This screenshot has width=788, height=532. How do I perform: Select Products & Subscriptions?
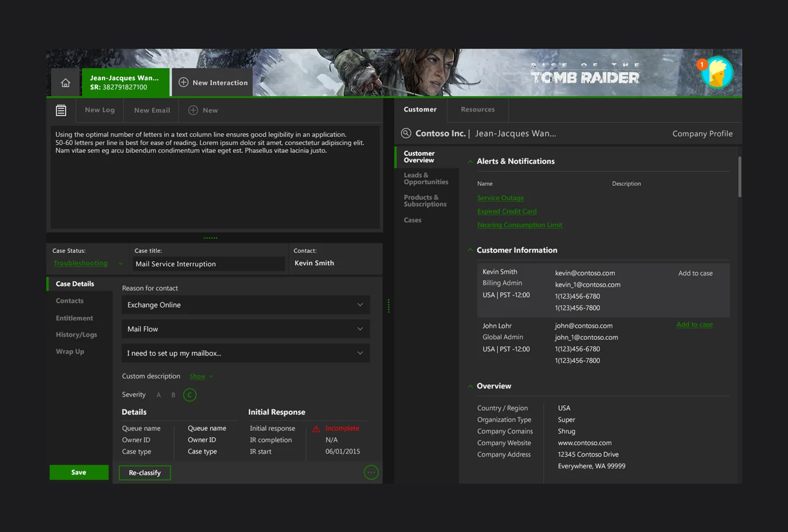pos(425,201)
